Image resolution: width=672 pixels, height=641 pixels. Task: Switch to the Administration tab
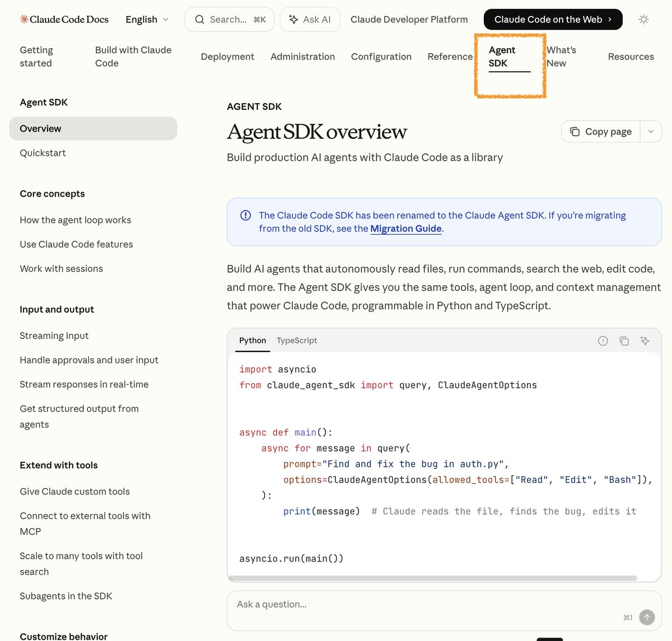tap(302, 57)
